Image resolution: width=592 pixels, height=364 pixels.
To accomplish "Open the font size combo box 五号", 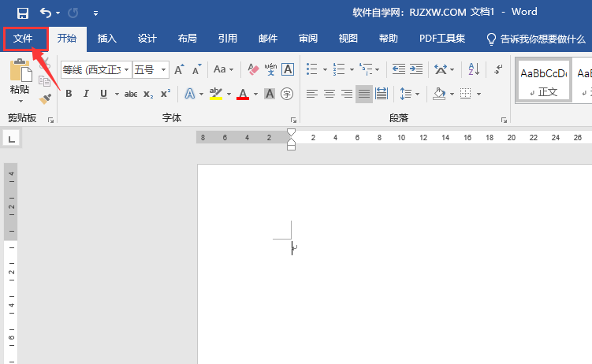I will coord(151,70).
